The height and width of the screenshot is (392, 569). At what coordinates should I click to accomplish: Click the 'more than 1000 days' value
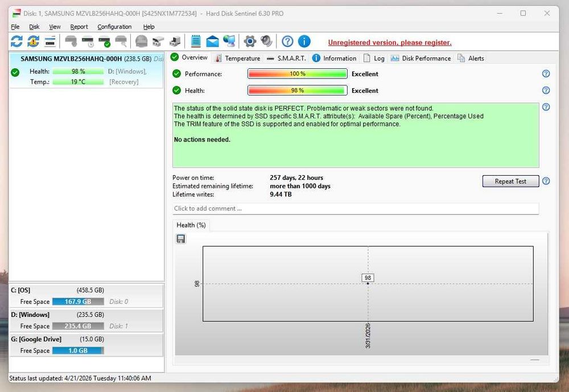click(x=300, y=186)
